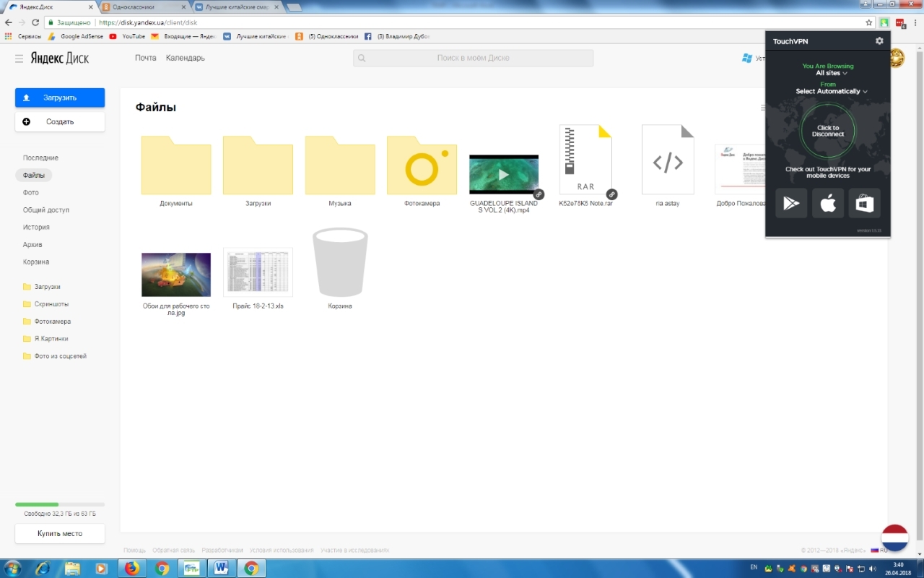Click the Поиск в моём Диске search field

[473, 58]
